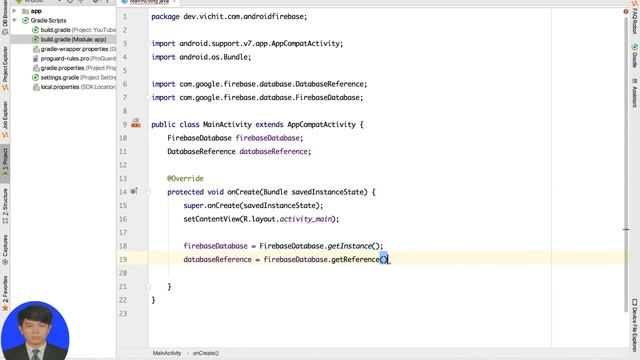Screen dimensions: 640x360
Task: Click the databaseReference field on line 11
Action: pyautogui.click(x=273, y=151)
